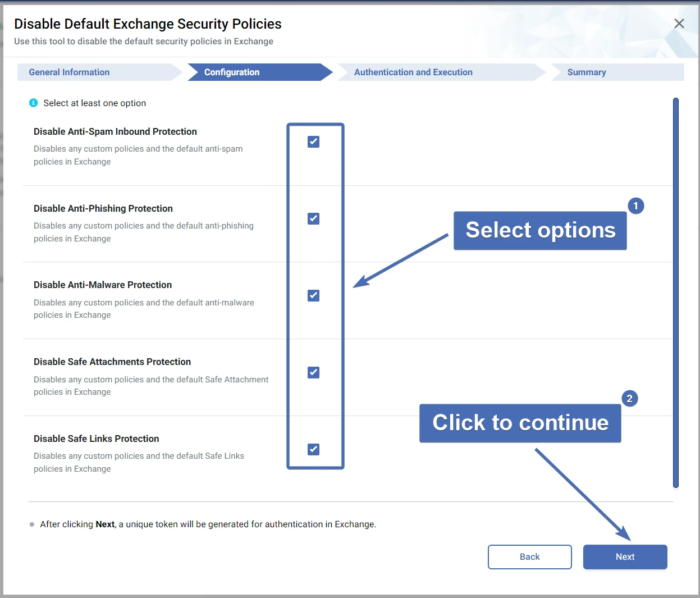Viewport: 700px width, 598px height.
Task: Open the Authentication and Execution step
Action: pyautogui.click(x=413, y=72)
